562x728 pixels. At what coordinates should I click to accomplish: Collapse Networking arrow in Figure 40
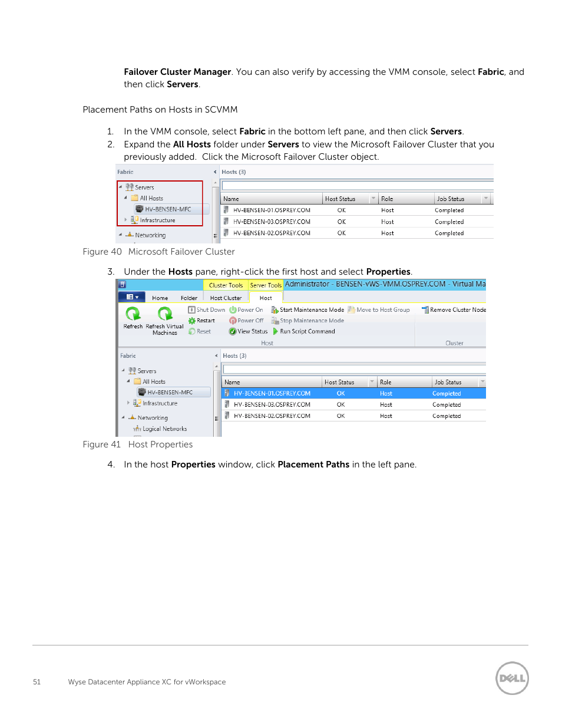[121, 235]
